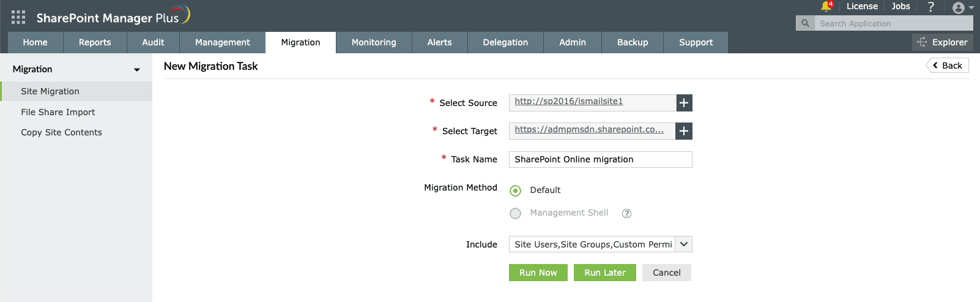Click the Explorer button
This screenshot has height=302, width=980.
coord(942,42)
